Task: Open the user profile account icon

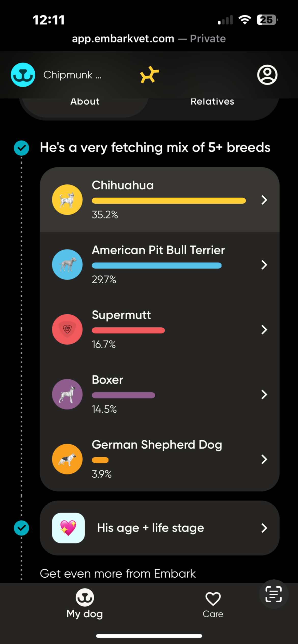Action: click(x=267, y=75)
